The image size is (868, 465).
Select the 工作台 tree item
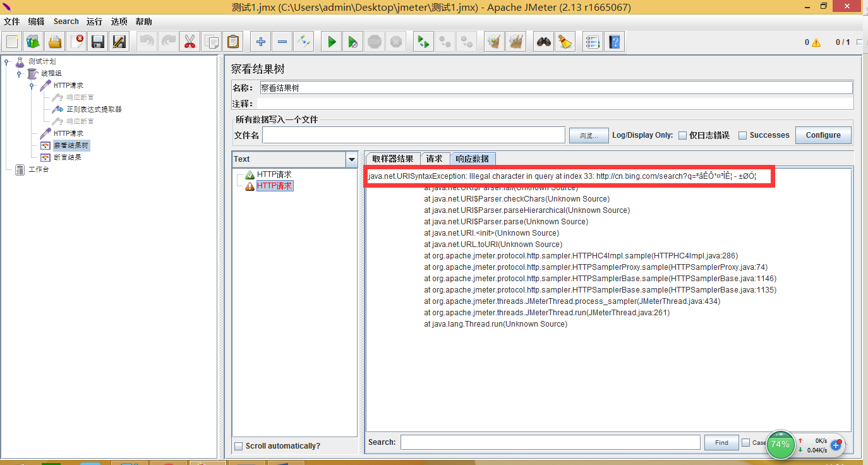tap(39, 169)
